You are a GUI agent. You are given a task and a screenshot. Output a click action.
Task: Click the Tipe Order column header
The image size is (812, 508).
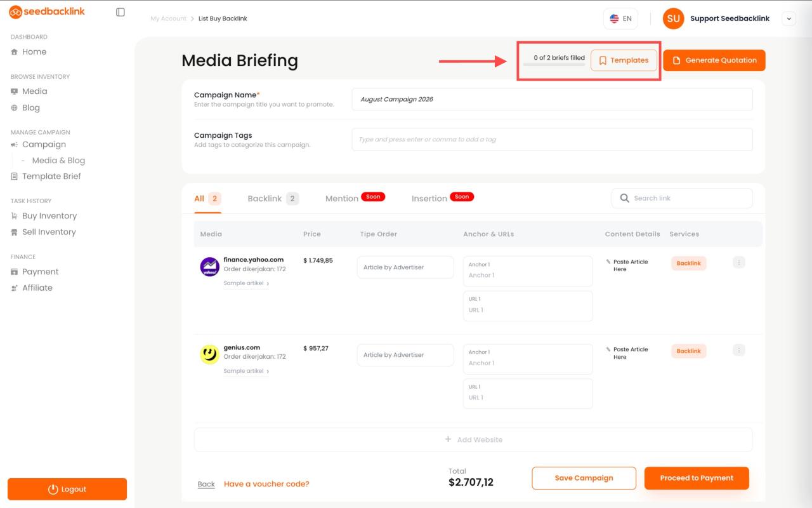coord(378,234)
